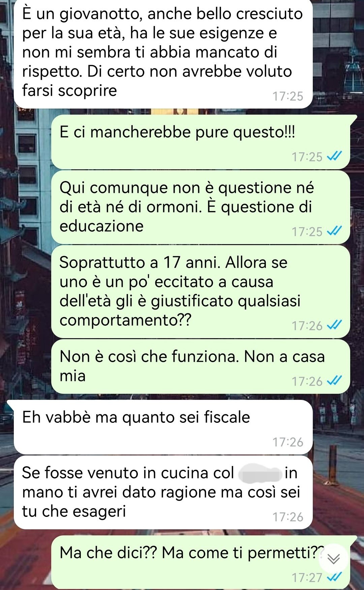
Task: Tap the 17:25 timestamp on first received message
Action: coord(288,96)
